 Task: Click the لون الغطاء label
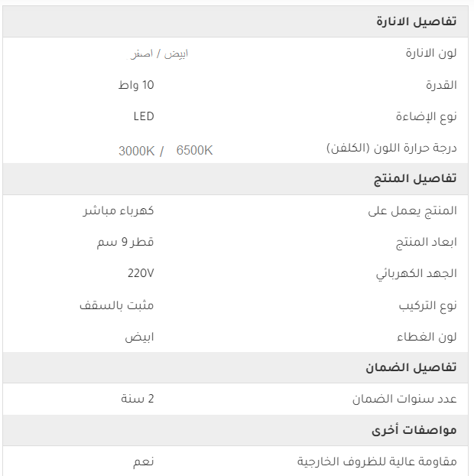(x=427, y=337)
